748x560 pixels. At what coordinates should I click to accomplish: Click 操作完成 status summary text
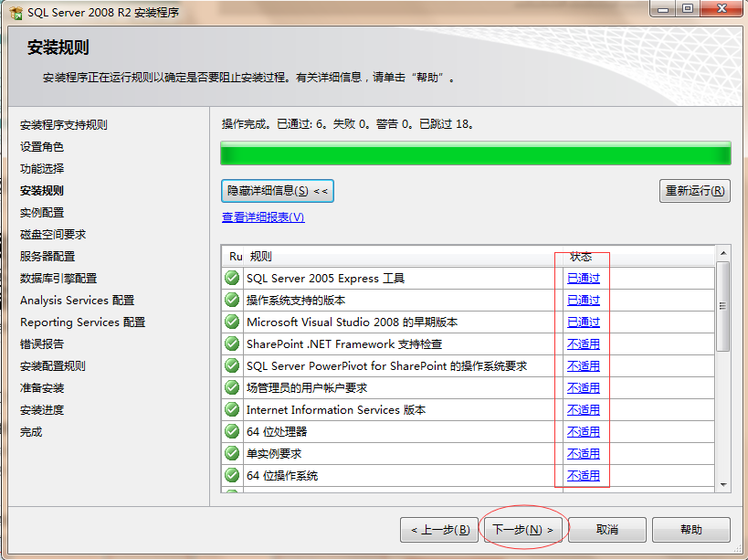(348, 124)
